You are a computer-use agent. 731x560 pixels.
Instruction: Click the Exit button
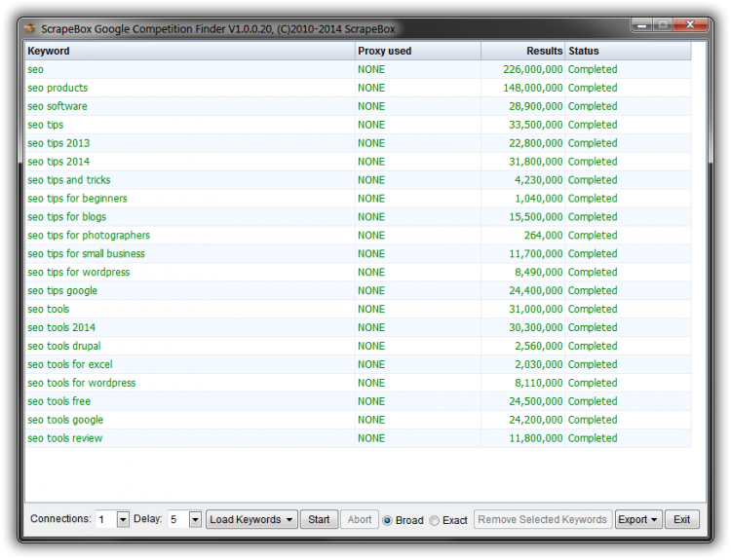click(681, 519)
